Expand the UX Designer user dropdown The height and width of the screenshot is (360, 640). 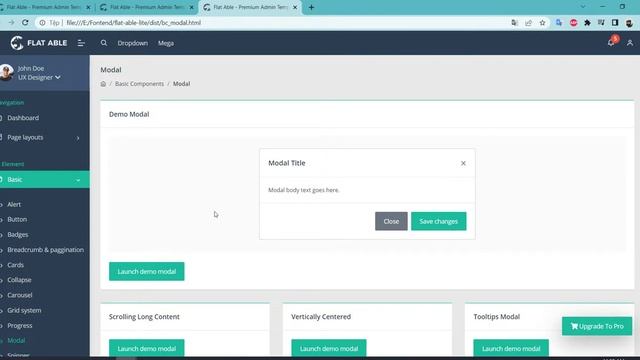[39, 77]
